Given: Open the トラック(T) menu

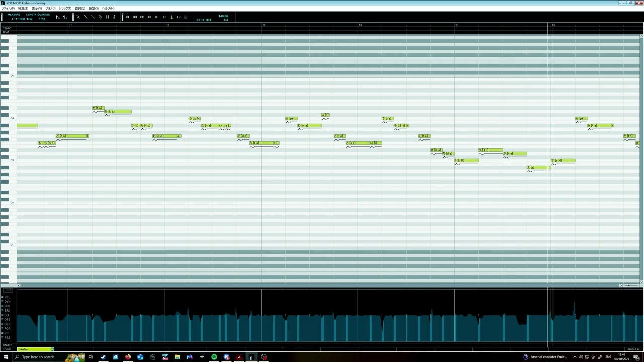Looking at the screenshot, I should click(x=65, y=8).
